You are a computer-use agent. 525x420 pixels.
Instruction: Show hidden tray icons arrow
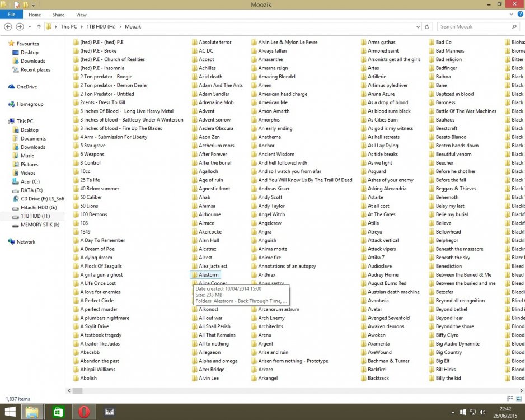pos(453,412)
